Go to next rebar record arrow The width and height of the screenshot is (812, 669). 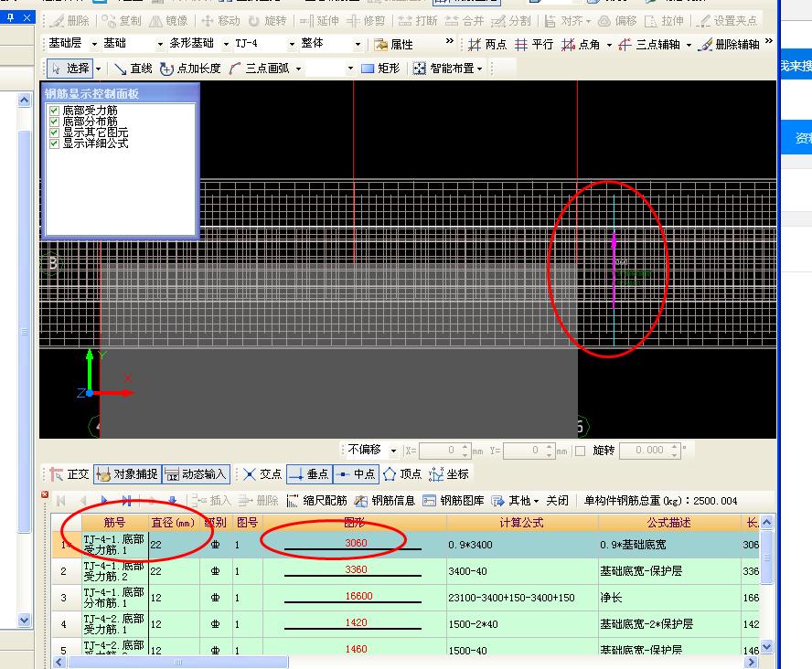tap(104, 500)
